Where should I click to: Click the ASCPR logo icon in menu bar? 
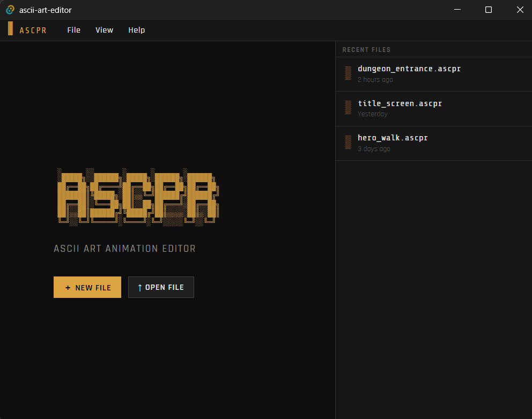click(x=11, y=28)
